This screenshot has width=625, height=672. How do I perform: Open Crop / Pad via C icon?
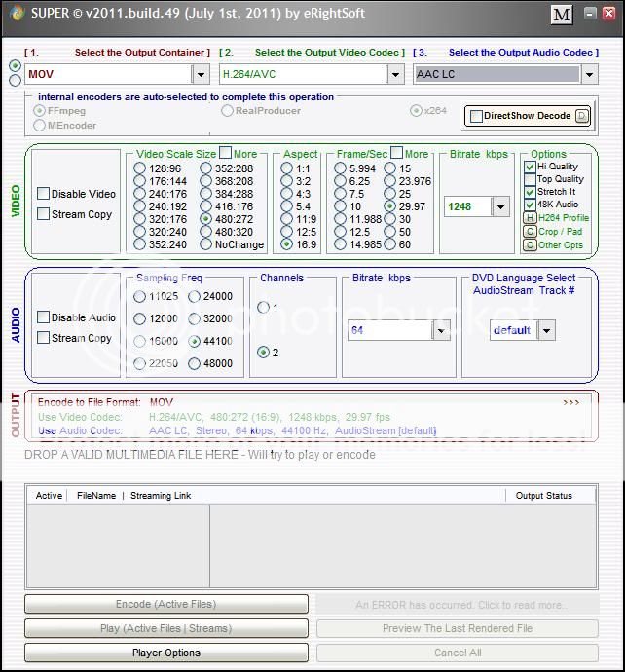pyautogui.click(x=530, y=232)
